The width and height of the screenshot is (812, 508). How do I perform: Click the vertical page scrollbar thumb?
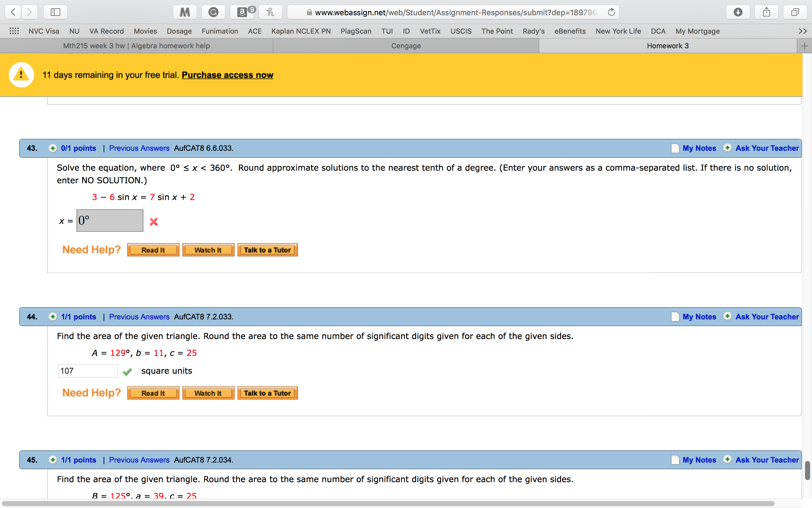pyautogui.click(x=807, y=470)
